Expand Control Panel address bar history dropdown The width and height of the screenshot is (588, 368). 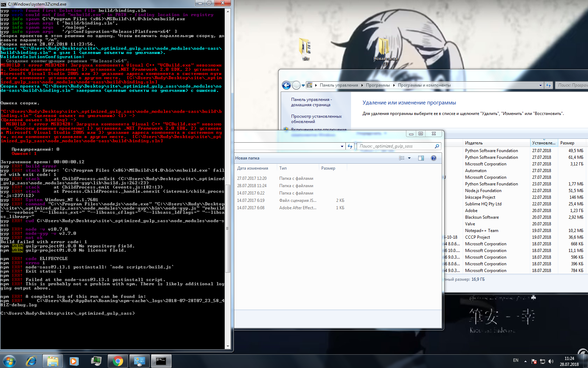[x=540, y=86]
